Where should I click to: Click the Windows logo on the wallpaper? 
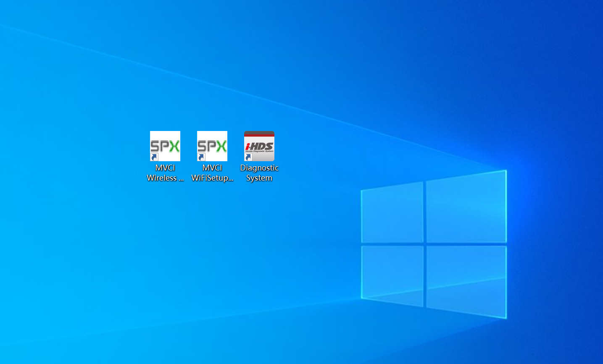click(x=433, y=244)
